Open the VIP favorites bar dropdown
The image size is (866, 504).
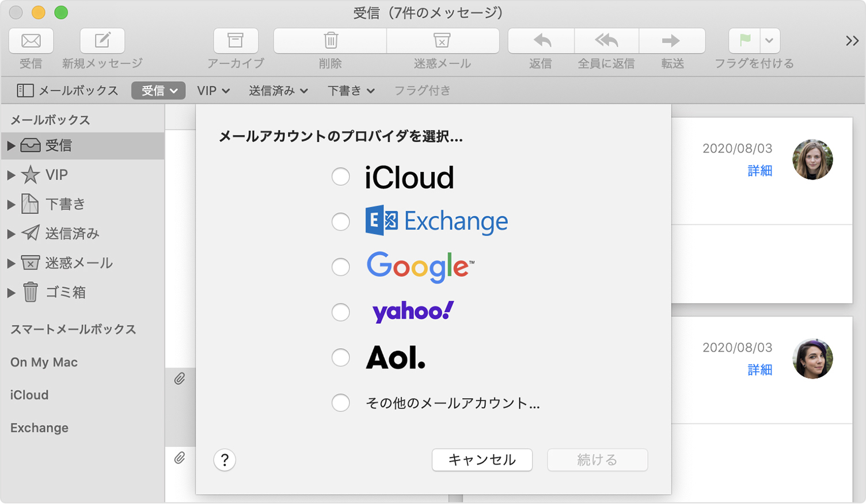[x=213, y=90]
